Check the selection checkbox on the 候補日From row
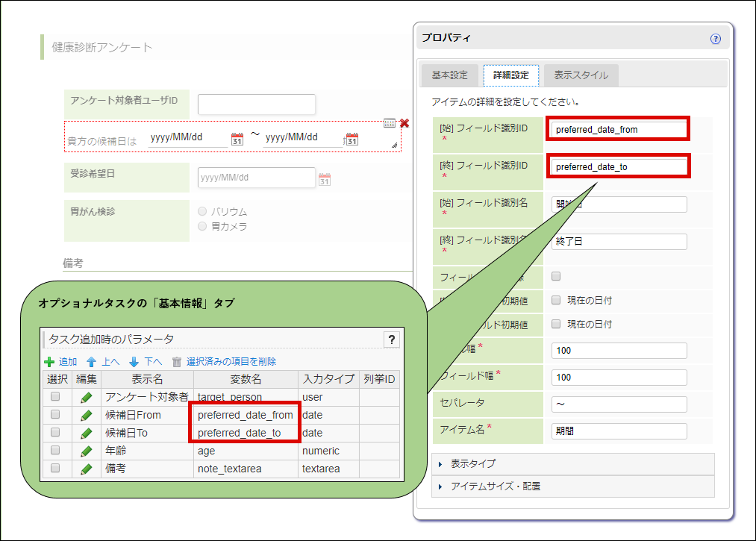756x541 pixels. (x=57, y=415)
